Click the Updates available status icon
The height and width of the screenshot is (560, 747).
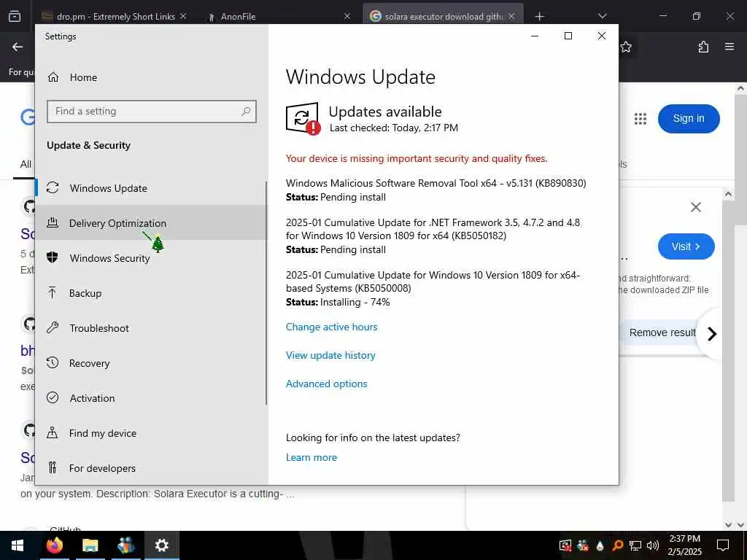click(x=303, y=119)
